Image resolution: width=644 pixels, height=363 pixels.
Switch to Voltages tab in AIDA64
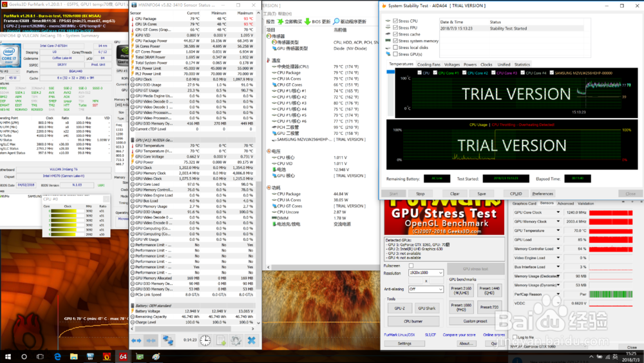point(452,64)
